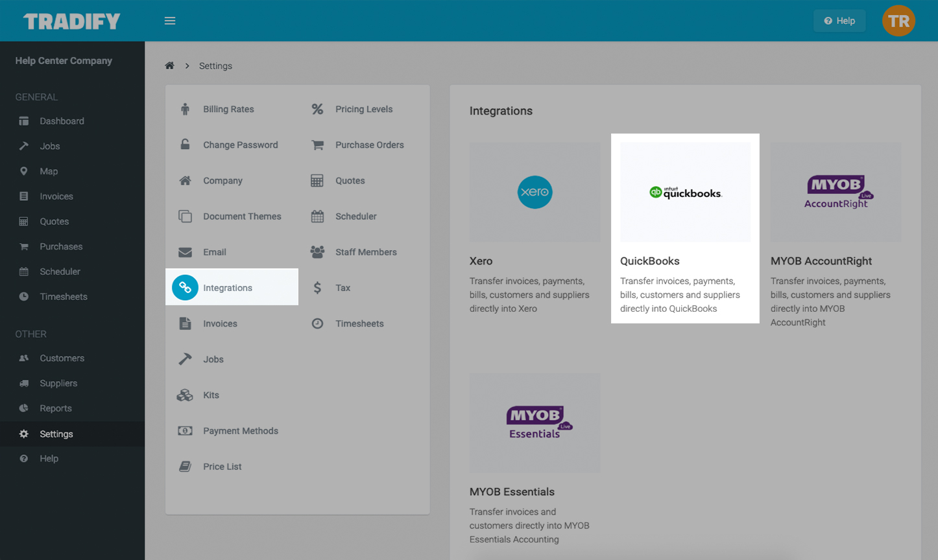The image size is (938, 560).
Task: Select the Jobs icon in the sidebar
Action: pos(23,146)
